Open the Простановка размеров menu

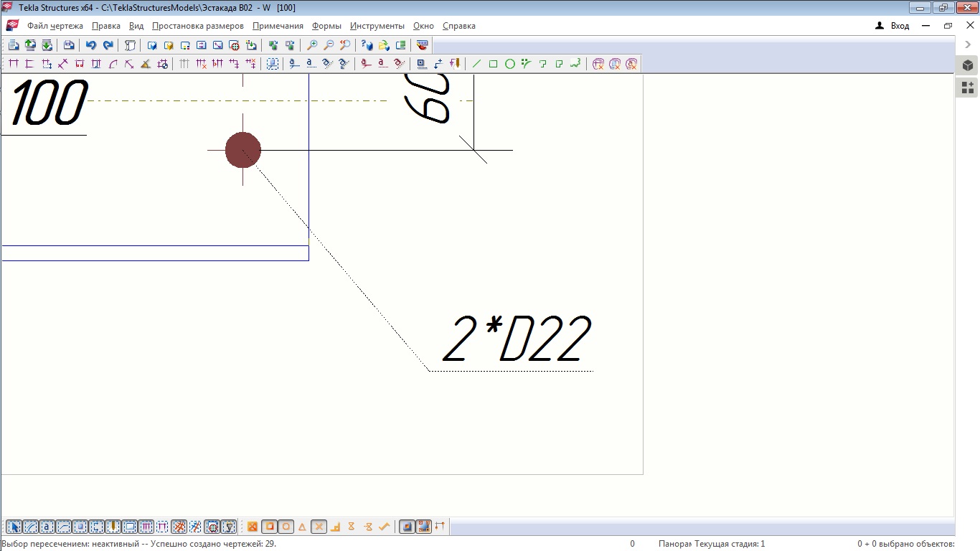(x=197, y=26)
